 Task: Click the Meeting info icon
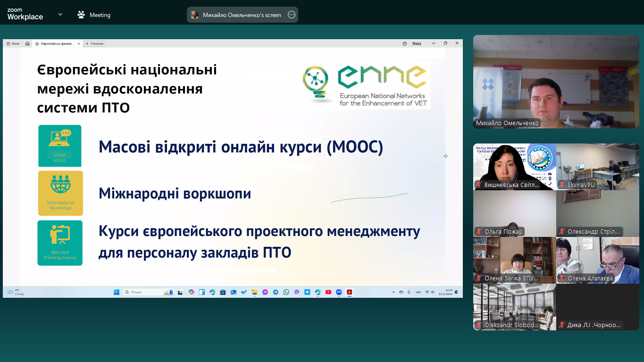(x=81, y=15)
